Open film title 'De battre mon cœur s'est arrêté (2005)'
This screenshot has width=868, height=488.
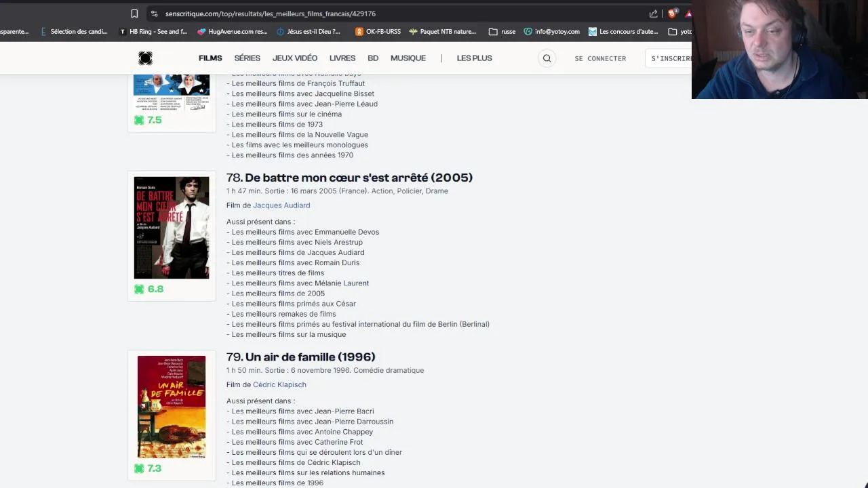pos(359,178)
